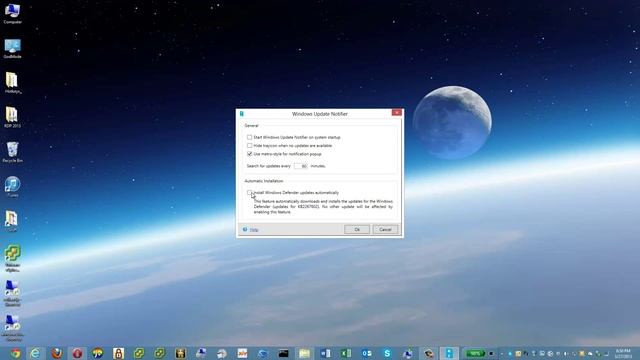Open the Help link in dialog

pyautogui.click(x=254, y=230)
